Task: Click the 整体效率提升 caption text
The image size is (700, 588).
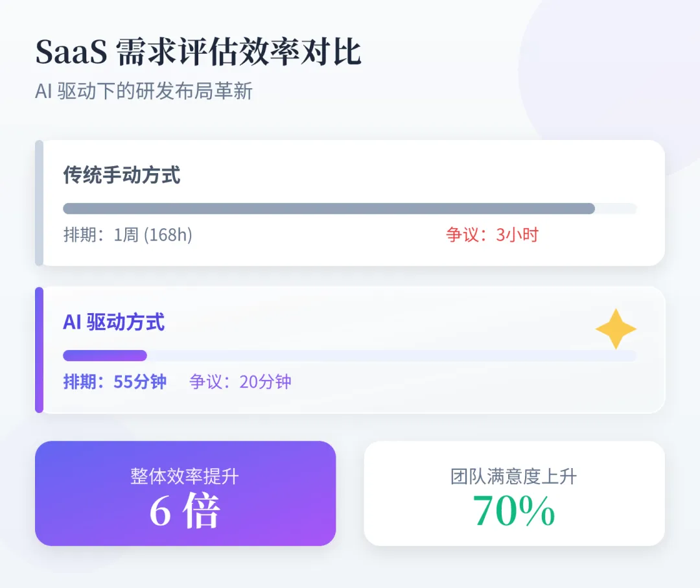Action: 185,476
